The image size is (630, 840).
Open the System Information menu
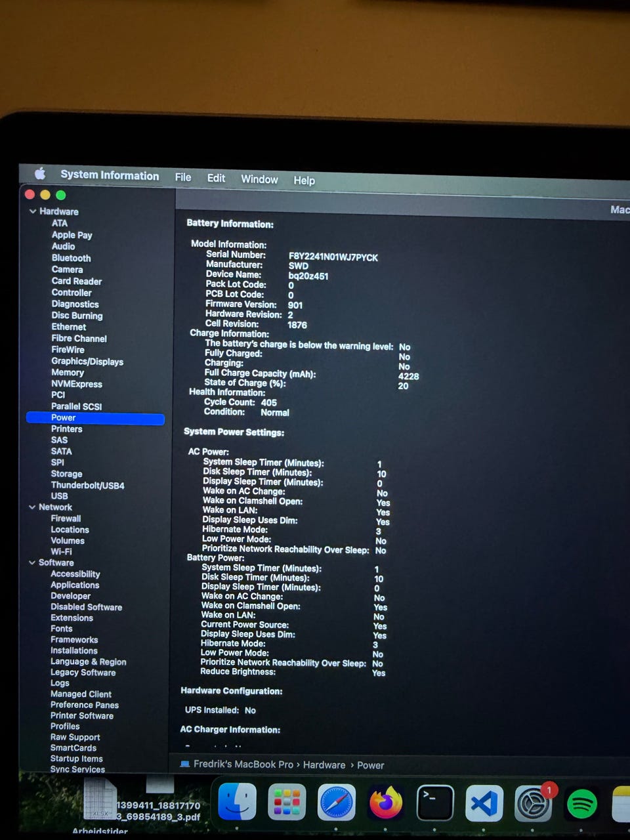(110, 175)
